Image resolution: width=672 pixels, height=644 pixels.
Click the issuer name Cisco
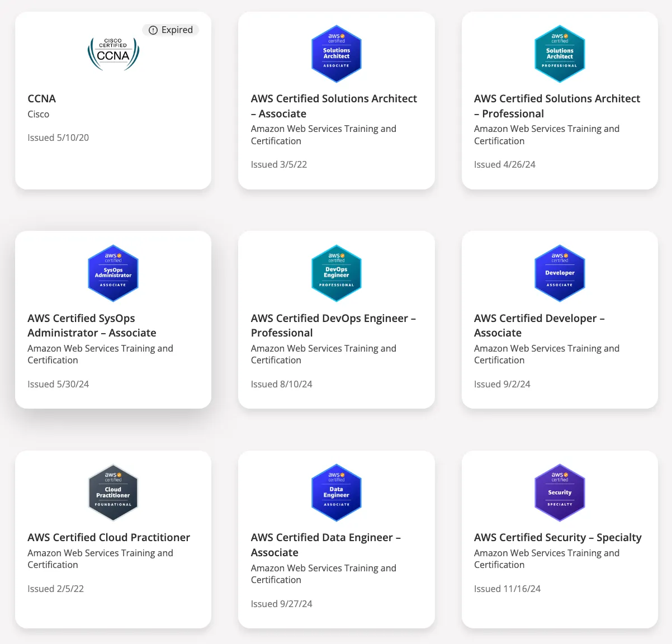coord(38,114)
